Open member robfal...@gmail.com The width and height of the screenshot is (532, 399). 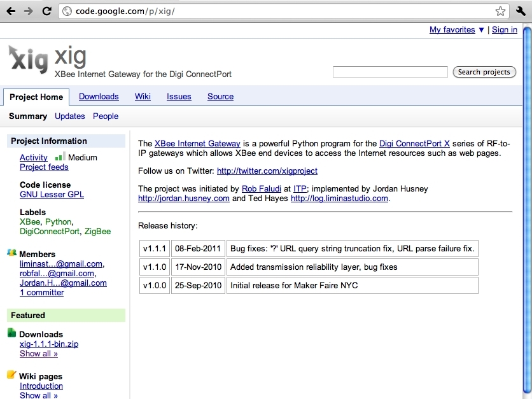[x=57, y=274]
